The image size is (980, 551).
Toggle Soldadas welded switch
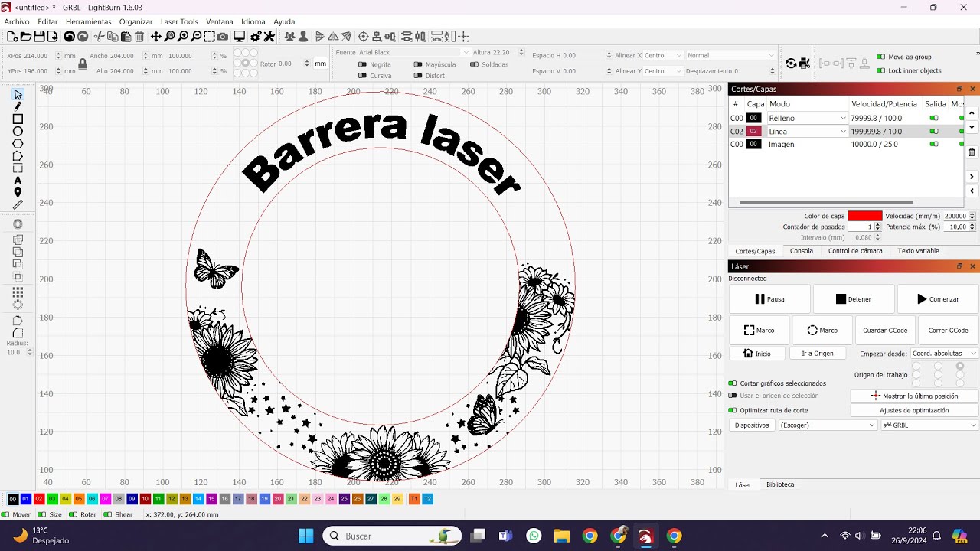[x=474, y=65]
